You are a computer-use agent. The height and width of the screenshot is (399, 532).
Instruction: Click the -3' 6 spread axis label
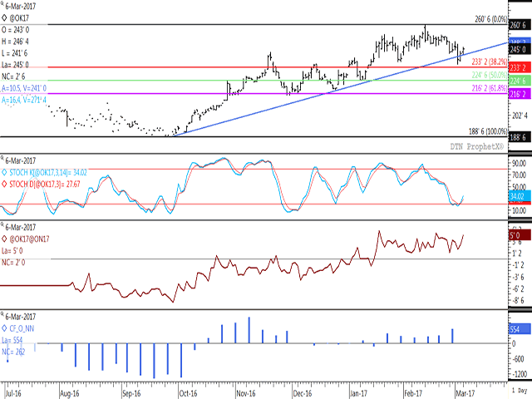[519, 277]
